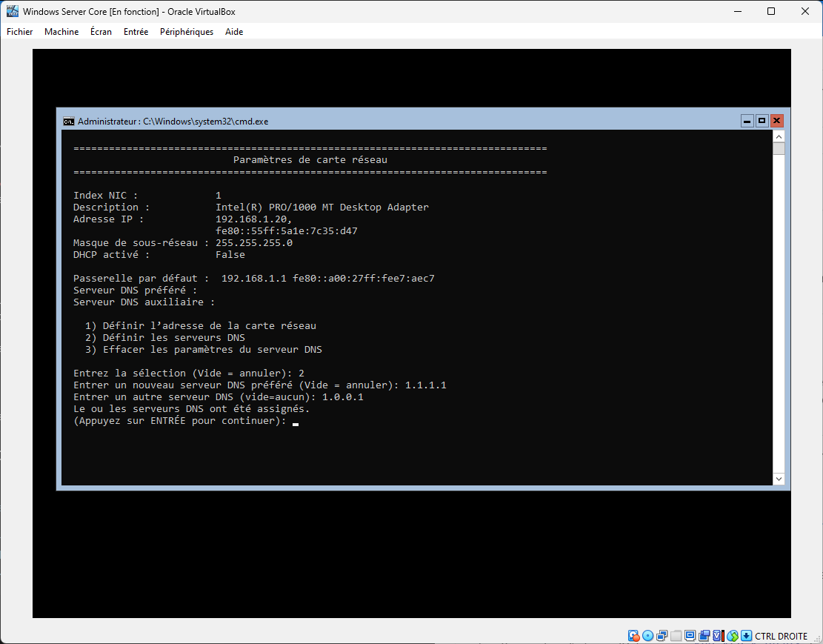Click the network adapters status icon

(x=662, y=636)
